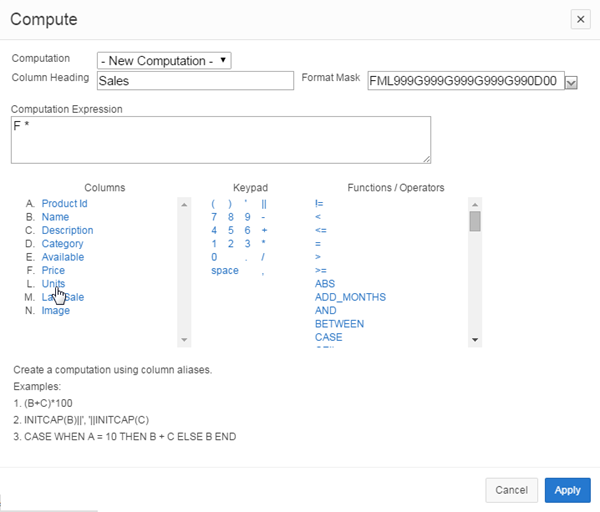The image size is (600, 512).
Task: Insert the multiply operator from keypad
Action: pyautogui.click(x=263, y=243)
